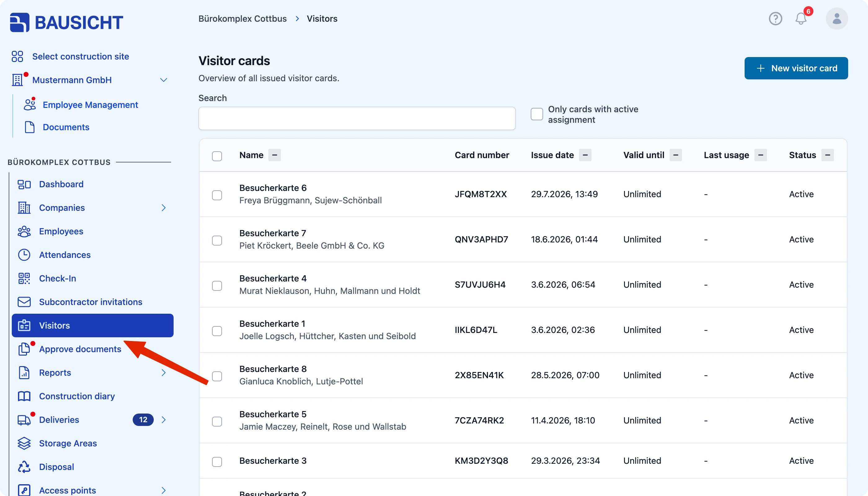Click the Companies building icon
The width and height of the screenshot is (868, 496).
(x=24, y=208)
